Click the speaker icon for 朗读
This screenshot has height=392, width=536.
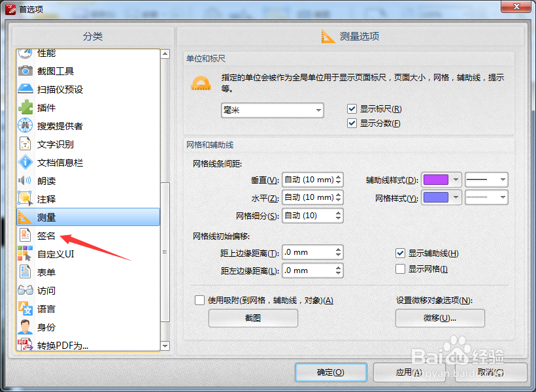point(25,180)
